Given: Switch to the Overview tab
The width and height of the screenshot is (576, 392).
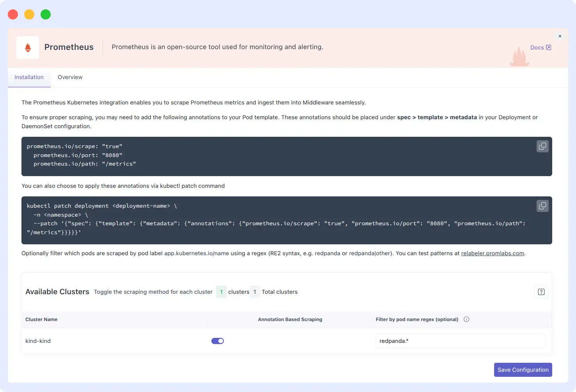Looking at the screenshot, I should [x=70, y=77].
